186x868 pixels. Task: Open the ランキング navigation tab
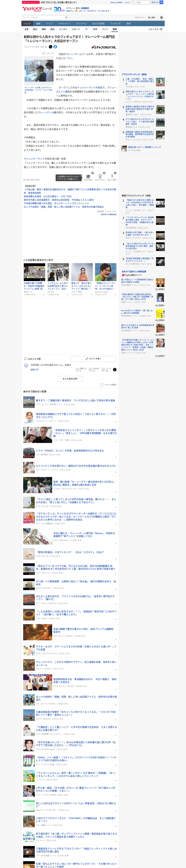point(115,24)
